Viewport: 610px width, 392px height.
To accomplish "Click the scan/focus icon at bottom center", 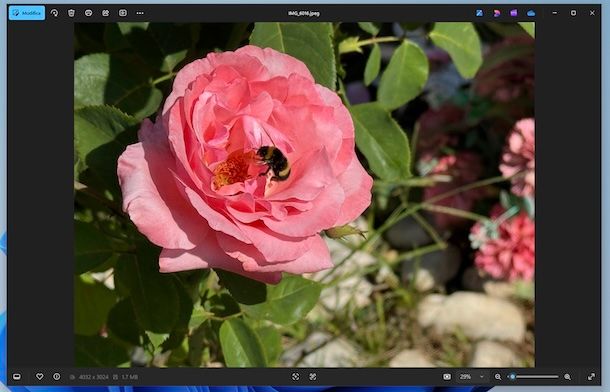I will coord(296,376).
